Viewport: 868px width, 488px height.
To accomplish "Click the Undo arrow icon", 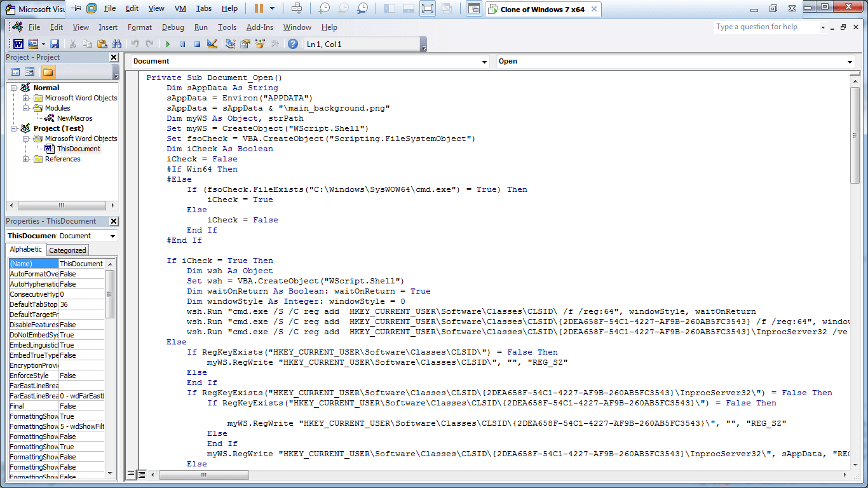I will click(135, 44).
